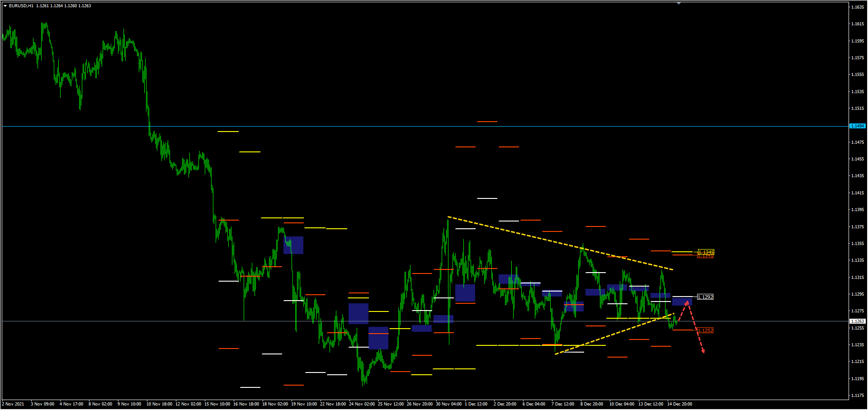The height and width of the screenshot is (410, 868).
Task: Select the yellow 1.1345 price tag
Action: 706,252
